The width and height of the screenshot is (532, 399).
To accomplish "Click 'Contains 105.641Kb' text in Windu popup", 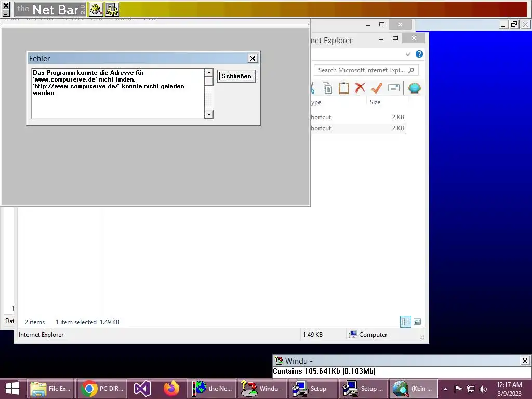I will coord(324,371).
